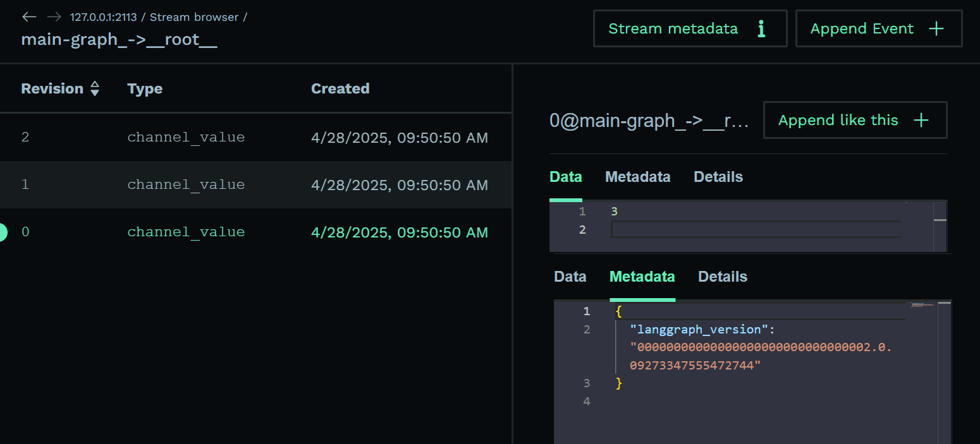The height and width of the screenshot is (444, 980).
Task: Open the Details tab in the lower panel
Action: 722,276
